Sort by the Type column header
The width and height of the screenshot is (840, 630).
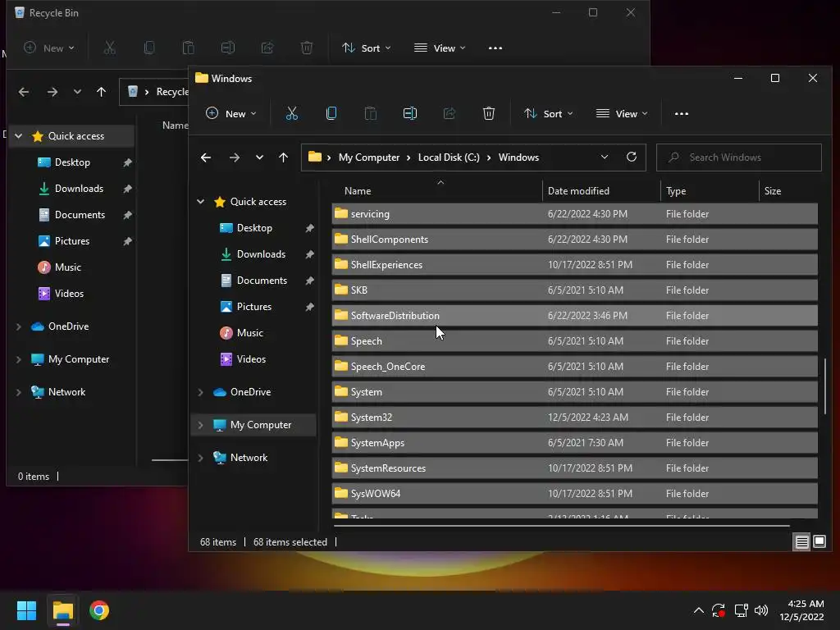[710, 190]
